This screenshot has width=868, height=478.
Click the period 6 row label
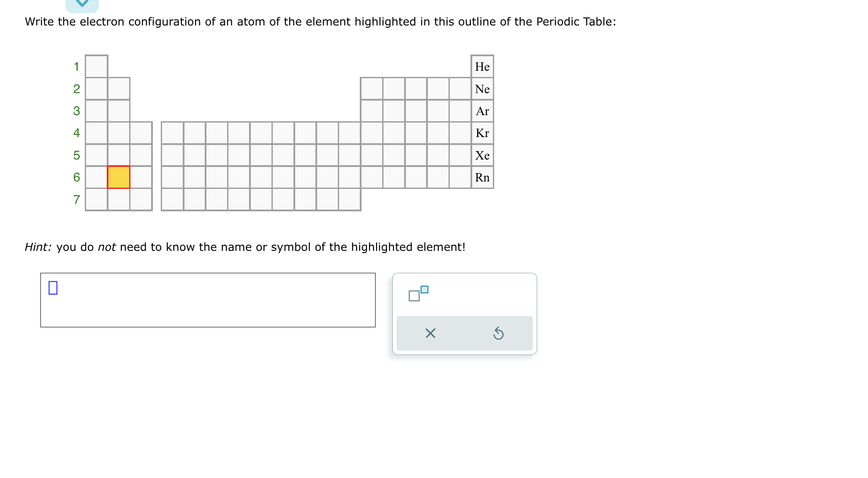pos(76,177)
